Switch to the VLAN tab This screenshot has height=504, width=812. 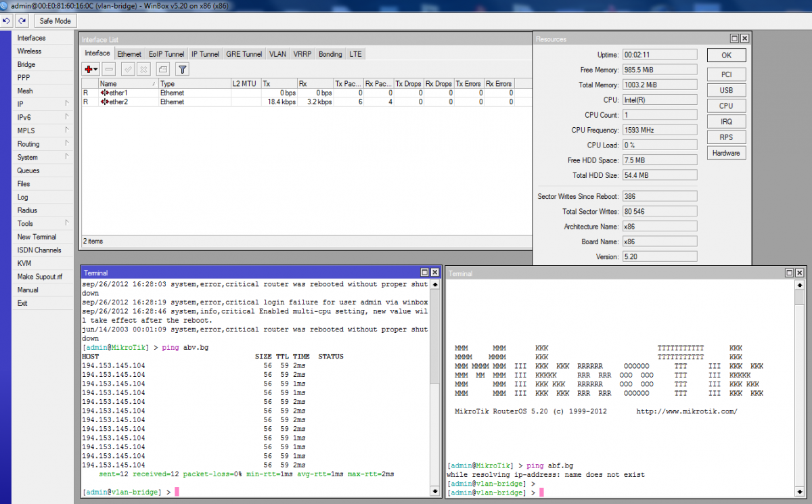click(x=277, y=54)
